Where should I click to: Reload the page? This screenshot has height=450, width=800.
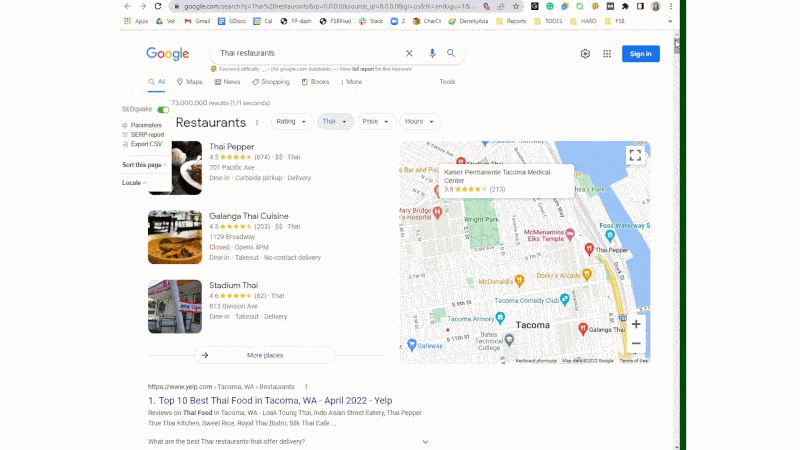pyautogui.click(x=158, y=6)
